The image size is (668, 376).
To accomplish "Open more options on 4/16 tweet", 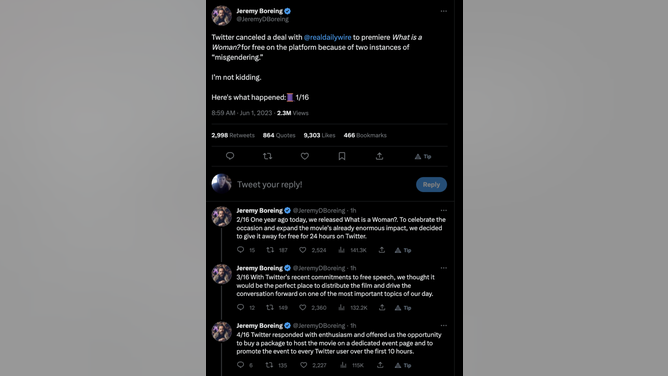I will click(443, 325).
